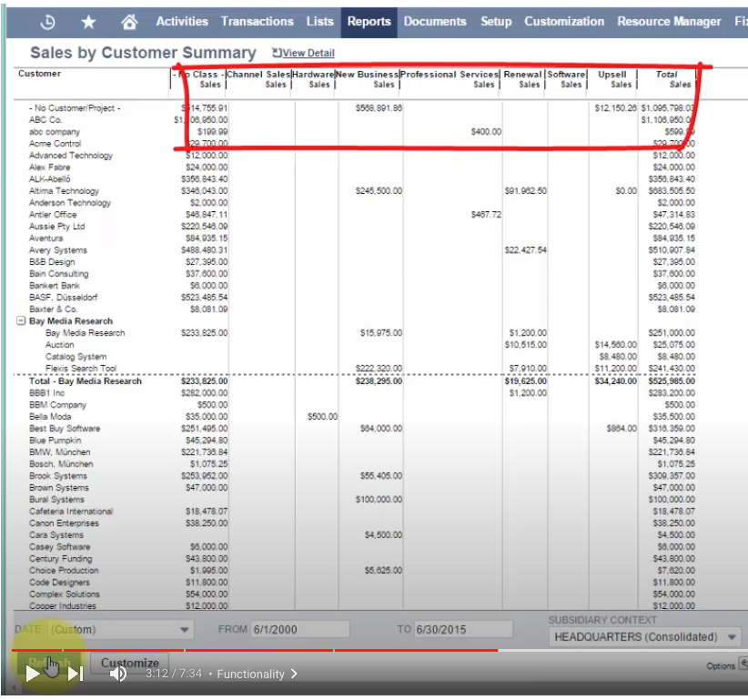Click the Channel Sales column header

pos(258,79)
